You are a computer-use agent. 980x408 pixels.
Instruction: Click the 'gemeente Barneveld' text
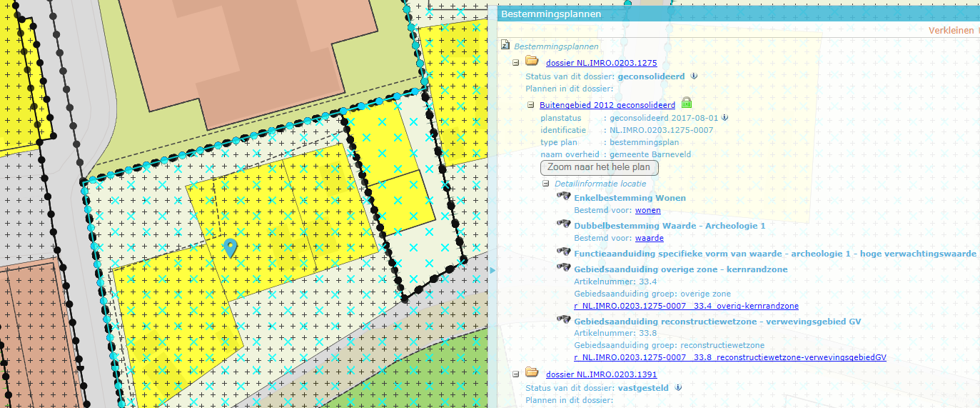pos(650,154)
